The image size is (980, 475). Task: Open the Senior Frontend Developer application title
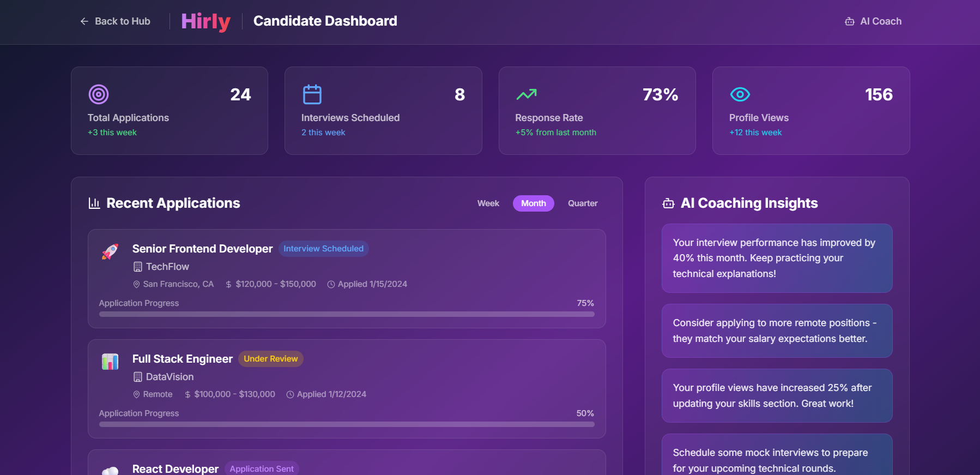pos(202,249)
